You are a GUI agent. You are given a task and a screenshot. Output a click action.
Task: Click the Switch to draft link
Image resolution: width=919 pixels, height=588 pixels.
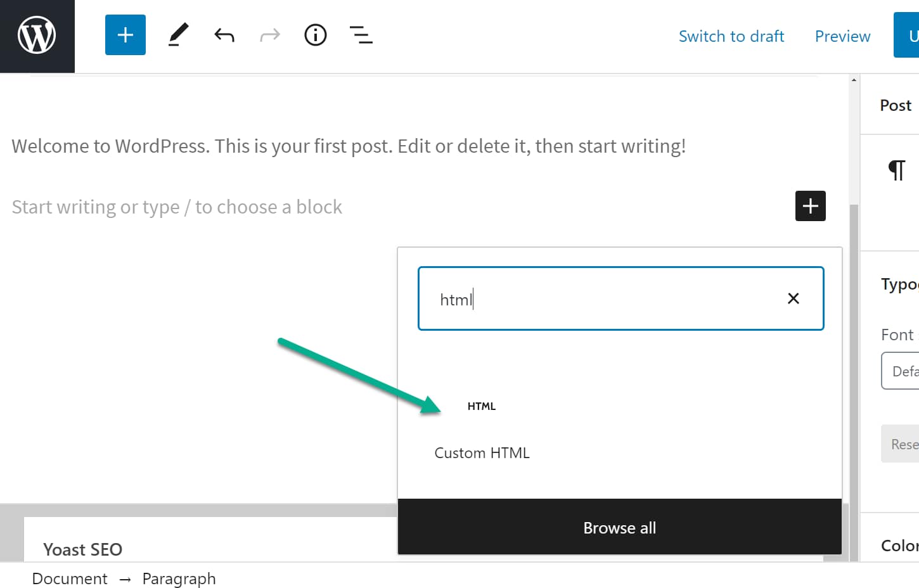click(x=731, y=36)
